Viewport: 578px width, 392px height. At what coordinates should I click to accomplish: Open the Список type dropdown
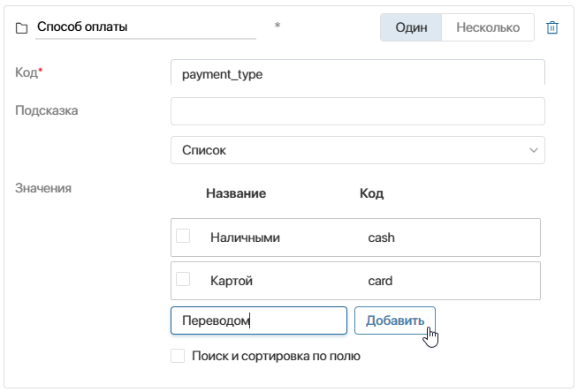coord(358,150)
